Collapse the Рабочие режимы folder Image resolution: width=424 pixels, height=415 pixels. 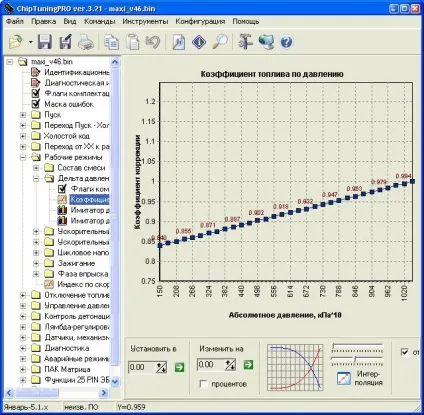23,157
